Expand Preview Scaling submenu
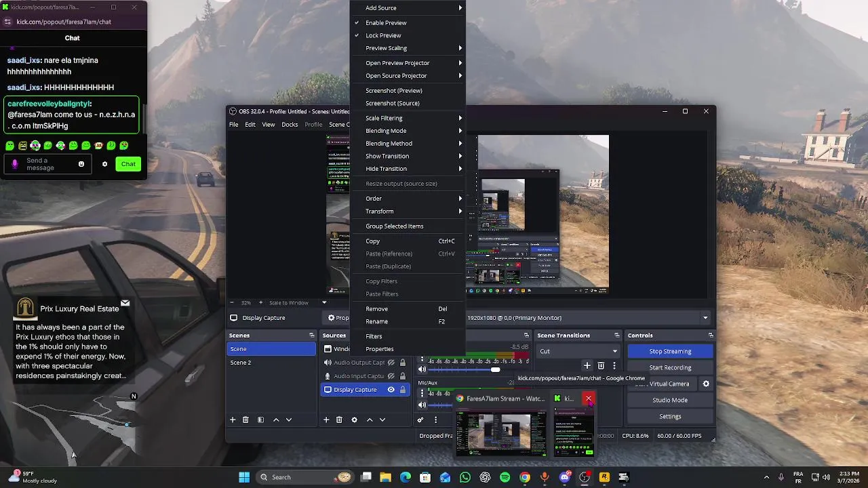This screenshot has height=488, width=868. (x=408, y=48)
